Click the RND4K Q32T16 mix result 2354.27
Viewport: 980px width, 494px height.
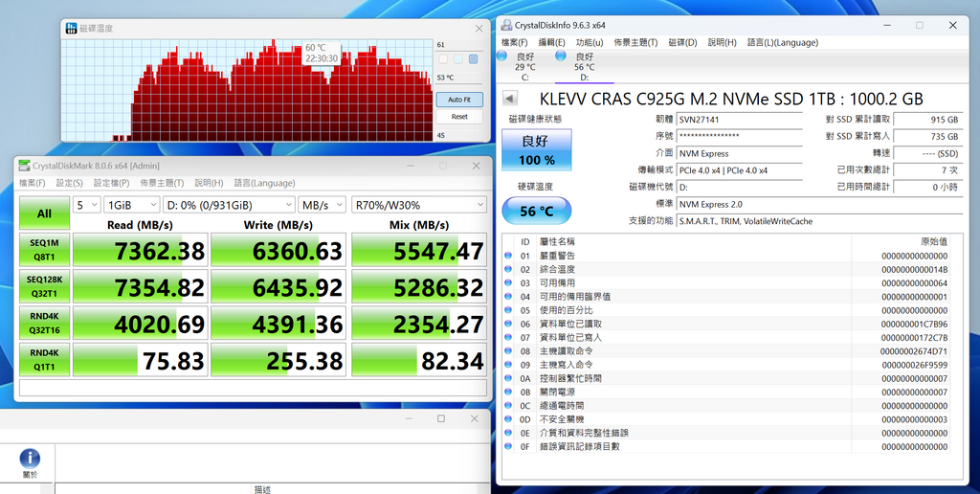pyautogui.click(x=419, y=324)
